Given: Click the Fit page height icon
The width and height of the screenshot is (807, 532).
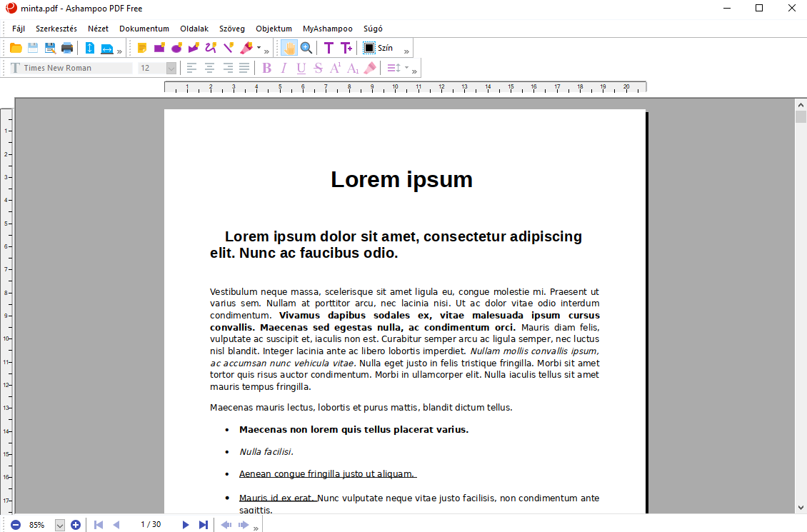Looking at the screenshot, I should click(x=90, y=48).
